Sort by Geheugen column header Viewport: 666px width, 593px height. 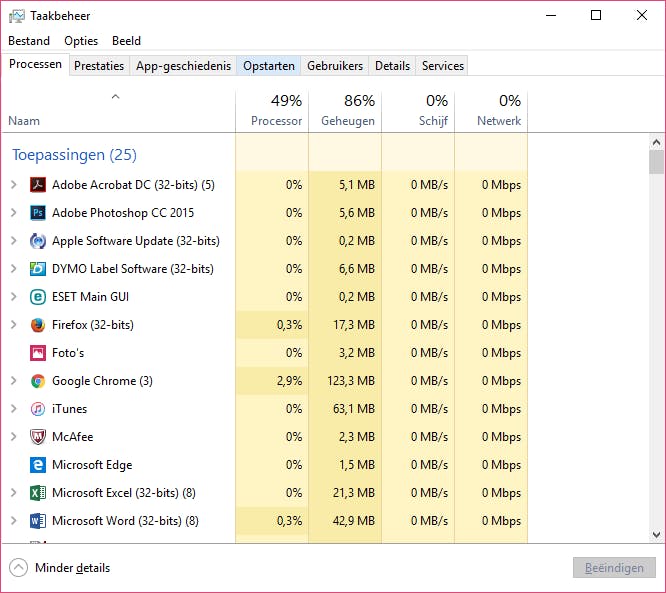(345, 111)
